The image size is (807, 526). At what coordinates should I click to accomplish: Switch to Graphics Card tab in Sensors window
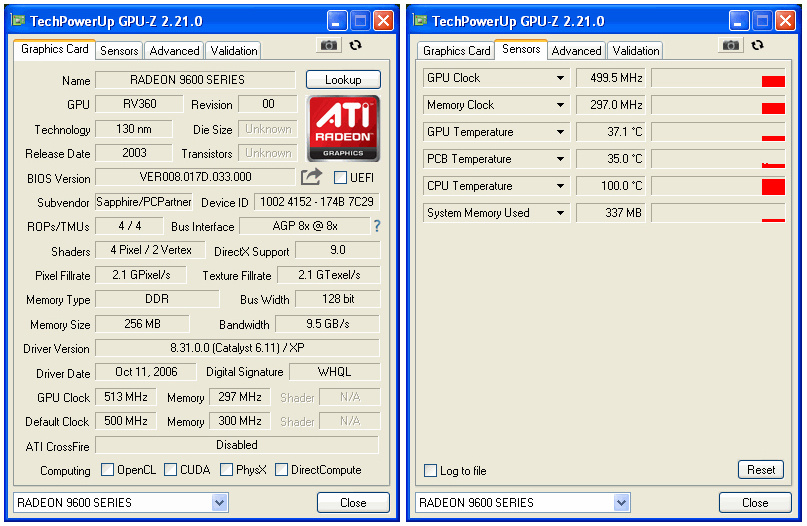[456, 50]
